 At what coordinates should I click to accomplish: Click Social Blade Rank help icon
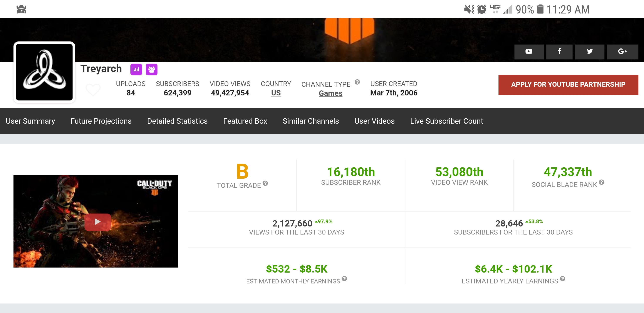click(602, 182)
